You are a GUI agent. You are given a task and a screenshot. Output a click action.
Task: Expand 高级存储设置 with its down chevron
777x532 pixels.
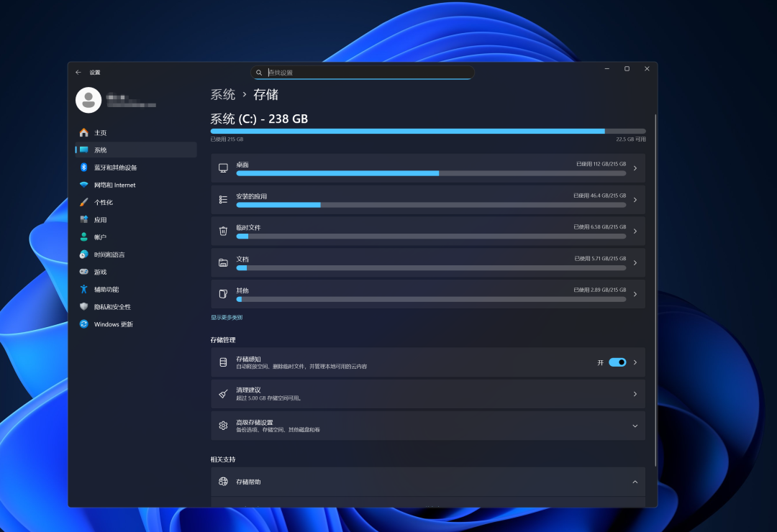tap(635, 426)
